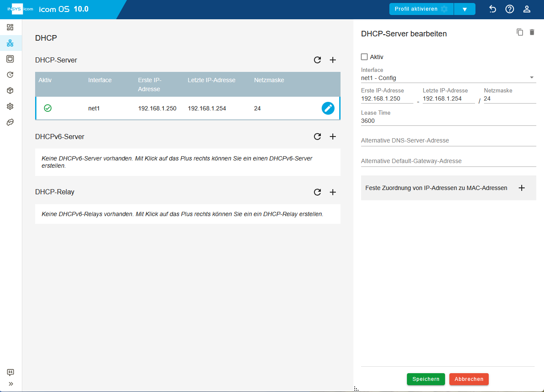Expand the sidebar with double chevron
Image resolution: width=544 pixels, height=392 pixels.
click(11, 384)
